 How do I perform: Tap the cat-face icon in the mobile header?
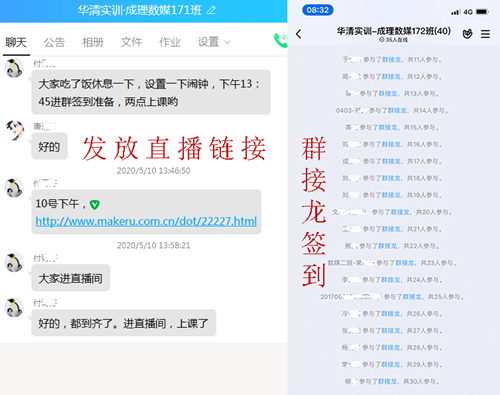pos(467,34)
